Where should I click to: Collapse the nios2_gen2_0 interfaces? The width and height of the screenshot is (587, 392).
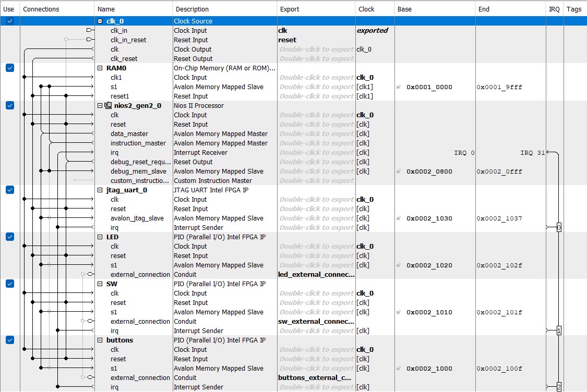coord(100,105)
